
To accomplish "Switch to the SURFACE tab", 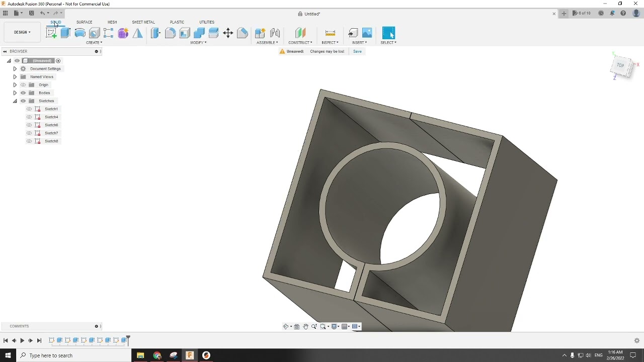I will 85,22.
